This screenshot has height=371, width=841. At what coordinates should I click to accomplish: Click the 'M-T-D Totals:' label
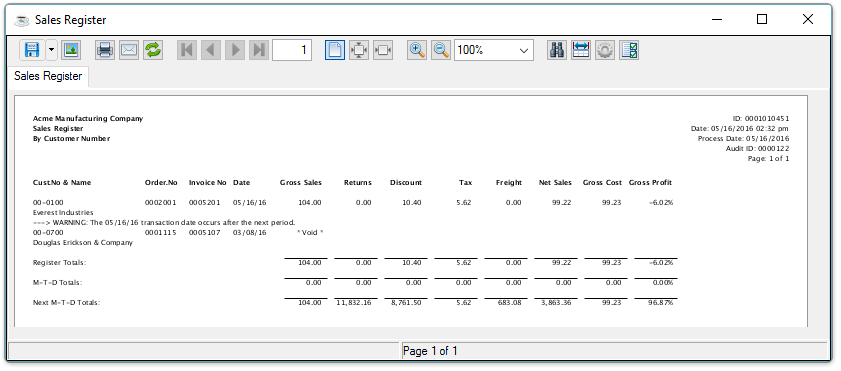[57, 283]
